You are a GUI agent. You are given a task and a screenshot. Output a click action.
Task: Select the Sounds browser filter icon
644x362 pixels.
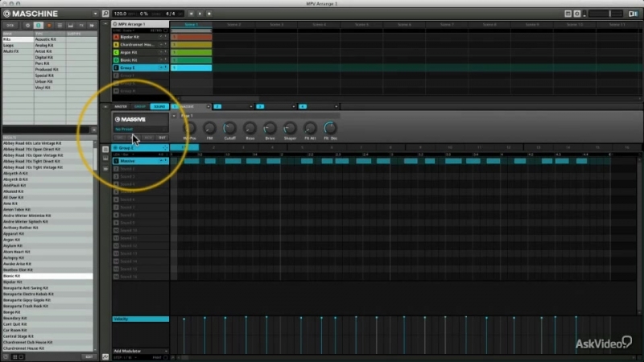point(49,26)
